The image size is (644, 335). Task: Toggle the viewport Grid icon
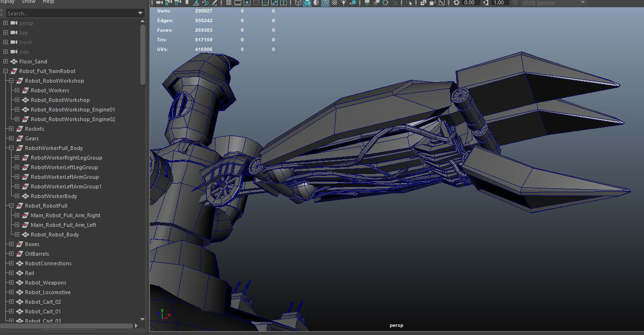point(228,2)
